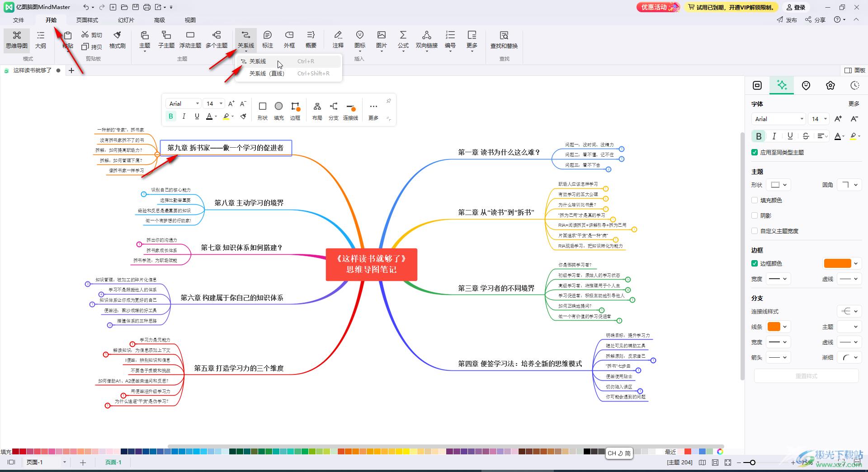868x472 pixels.
Task: Enable Custom Topic Width (自定义主题宽度)
Action: pyautogui.click(x=755, y=231)
